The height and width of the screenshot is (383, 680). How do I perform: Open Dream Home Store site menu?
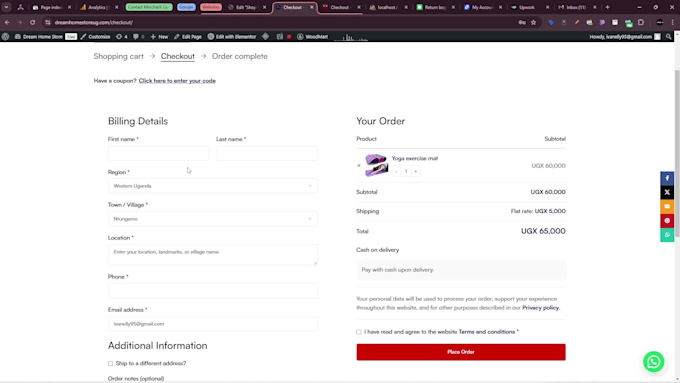coord(39,37)
